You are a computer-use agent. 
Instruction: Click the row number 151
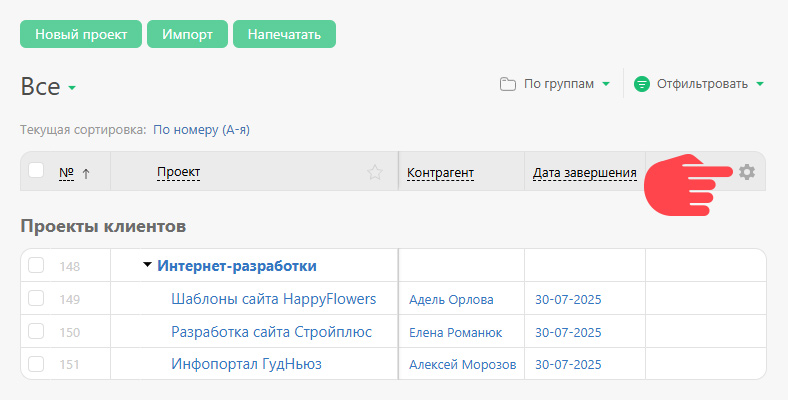point(69,365)
